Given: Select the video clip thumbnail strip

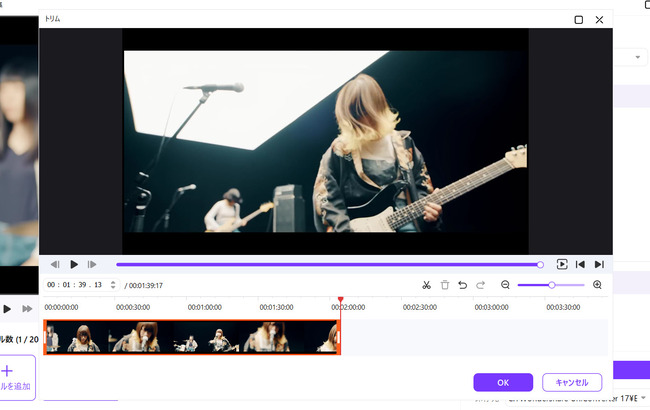Looking at the screenshot, I should click(x=191, y=337).
